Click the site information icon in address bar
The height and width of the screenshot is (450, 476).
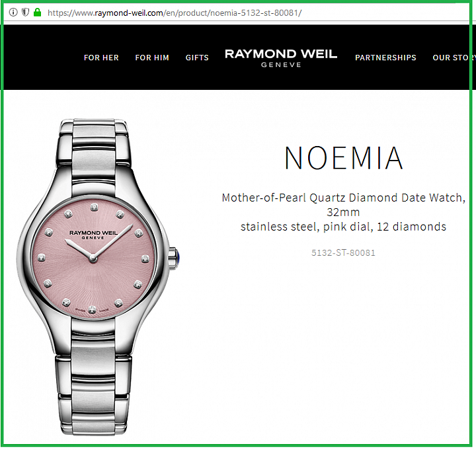coord(13,13)
